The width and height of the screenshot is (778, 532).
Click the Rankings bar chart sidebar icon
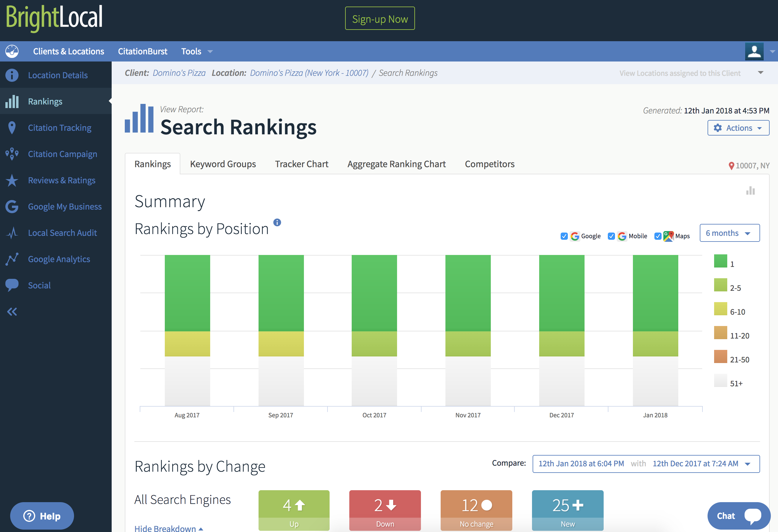12,101
